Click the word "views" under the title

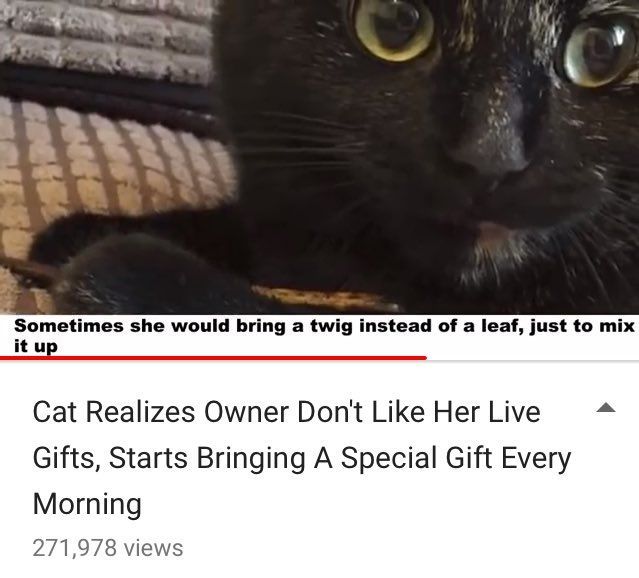[x=154, y=547]
